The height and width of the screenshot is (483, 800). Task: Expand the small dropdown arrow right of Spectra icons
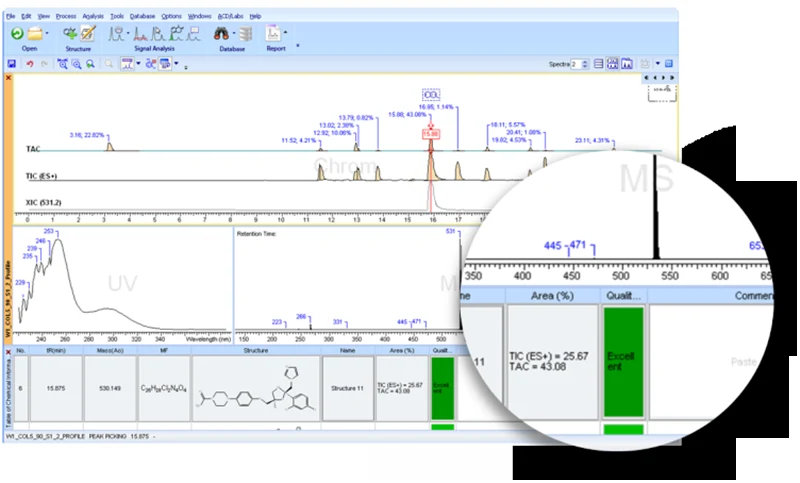(x=658, y=64)
